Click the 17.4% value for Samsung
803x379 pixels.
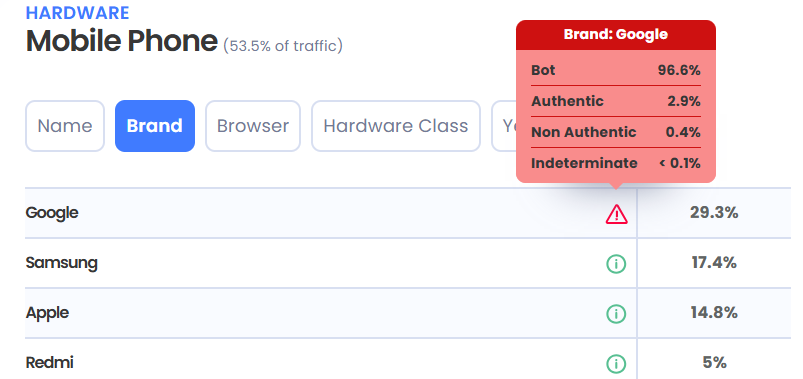(x=714, y=263)
